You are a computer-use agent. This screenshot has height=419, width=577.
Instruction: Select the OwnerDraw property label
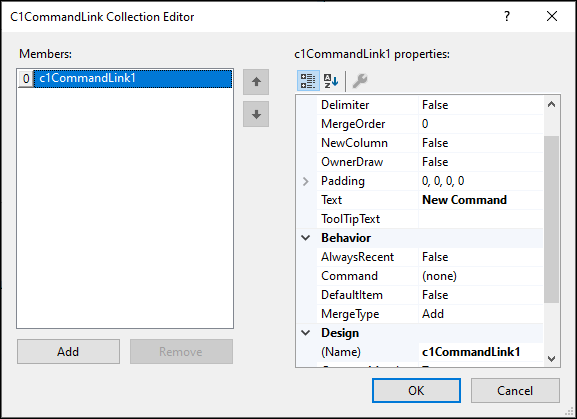[352, 162]
